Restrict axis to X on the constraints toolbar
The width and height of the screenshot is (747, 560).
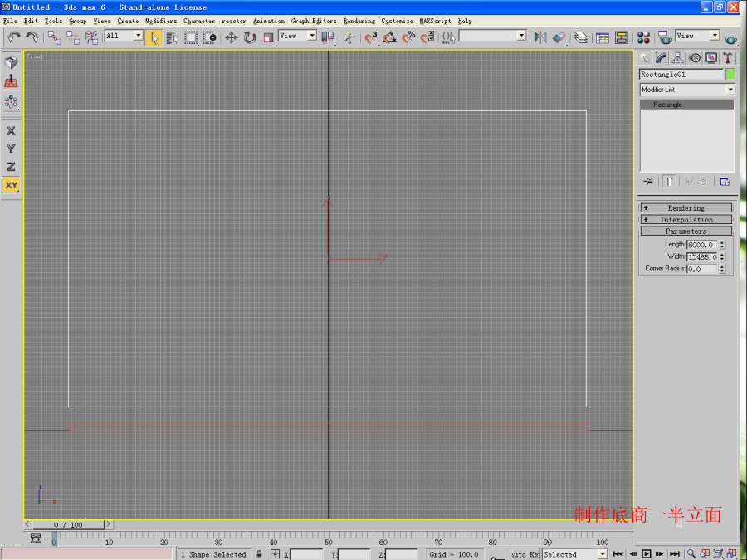coord(11,131)
